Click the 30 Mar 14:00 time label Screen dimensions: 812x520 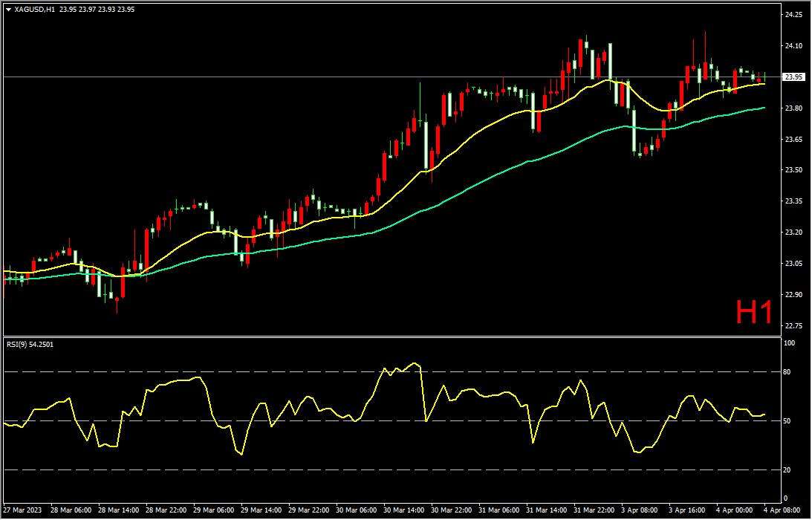[404, 510]
